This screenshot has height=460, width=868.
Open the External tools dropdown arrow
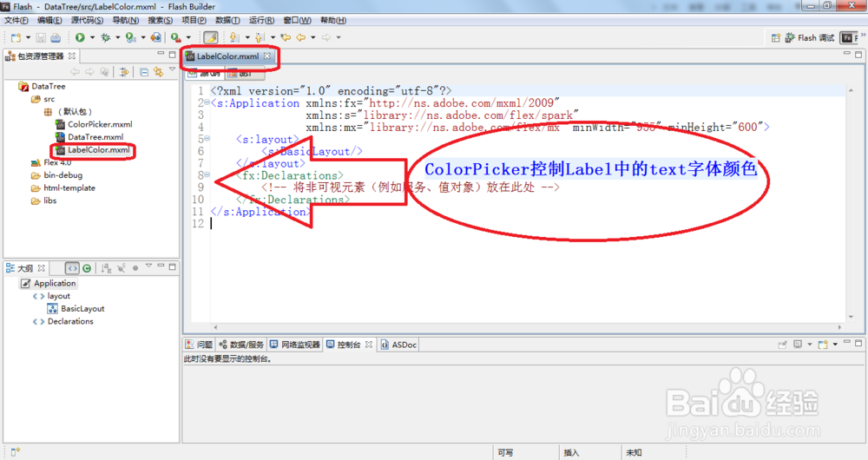[x=188, y=37]
